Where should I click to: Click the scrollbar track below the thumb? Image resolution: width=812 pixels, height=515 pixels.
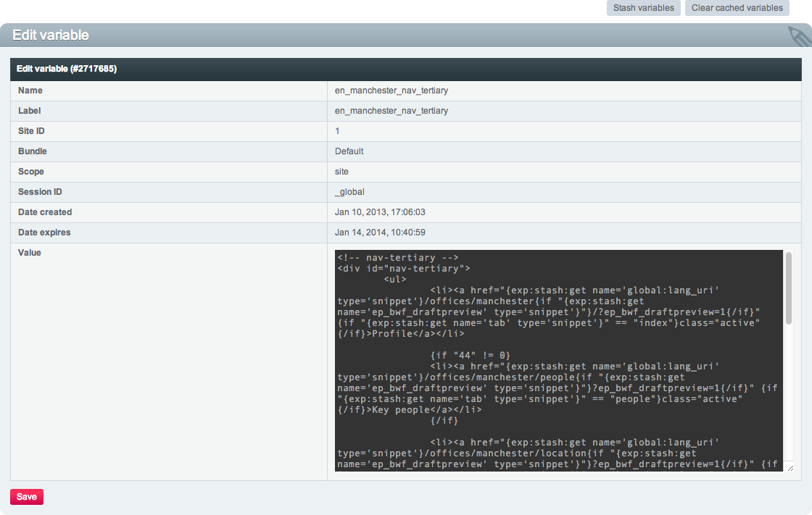788,398
